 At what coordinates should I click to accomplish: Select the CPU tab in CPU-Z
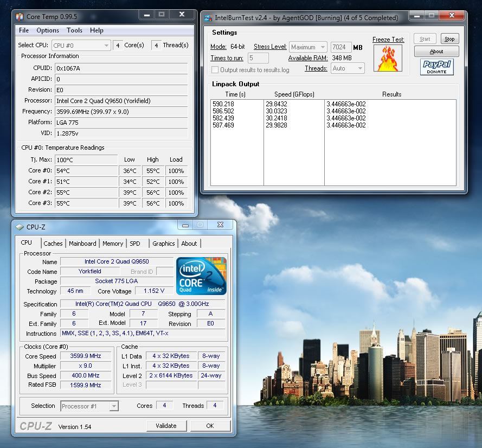click(27, 242)
